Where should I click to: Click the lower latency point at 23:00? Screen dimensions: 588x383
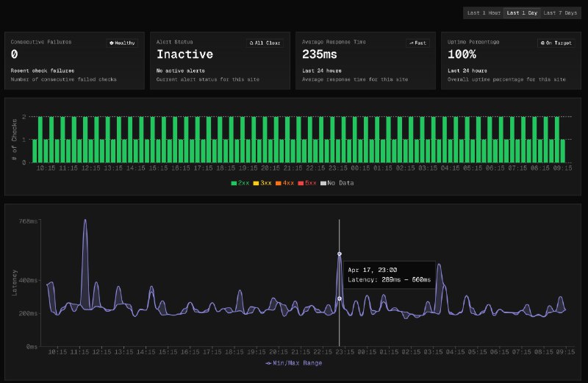tap(340, 298)
